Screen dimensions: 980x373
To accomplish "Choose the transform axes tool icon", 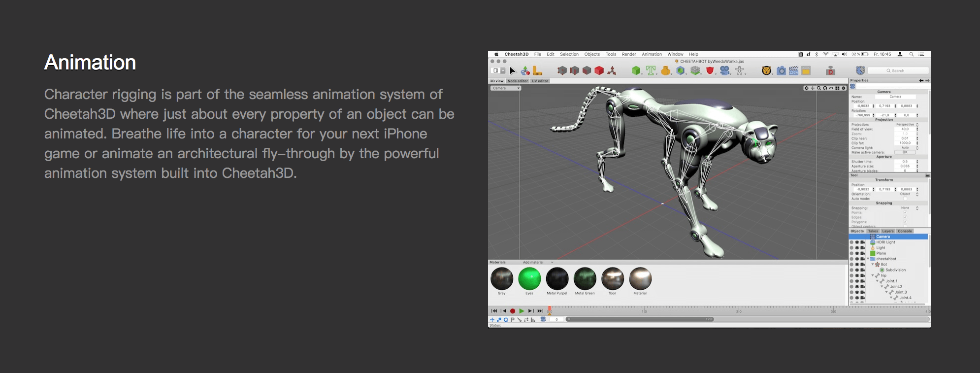I will point(525,71).
